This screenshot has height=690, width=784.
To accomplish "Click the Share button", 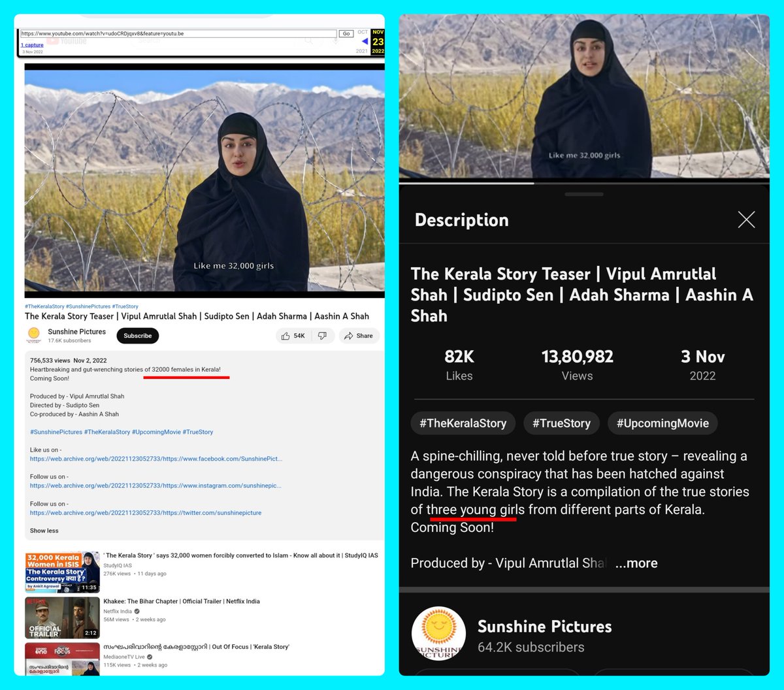I will click(359, 336).
